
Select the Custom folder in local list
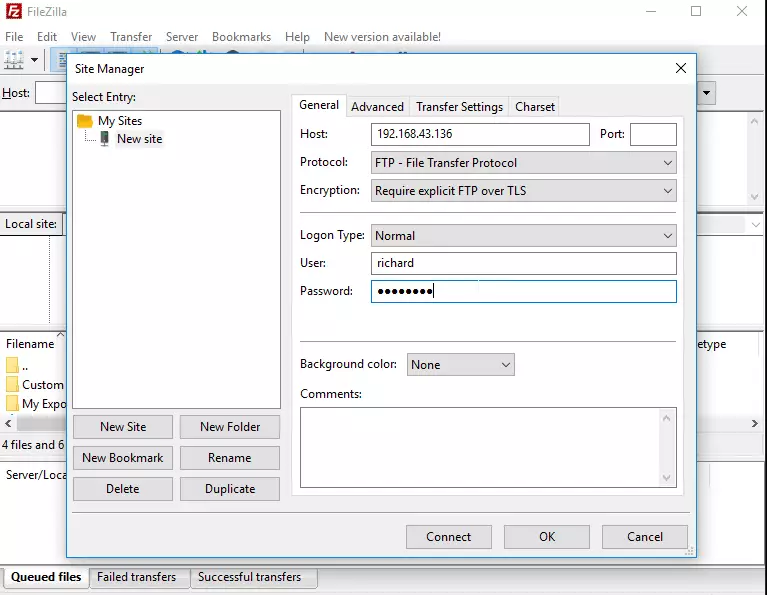click(35, 385)
